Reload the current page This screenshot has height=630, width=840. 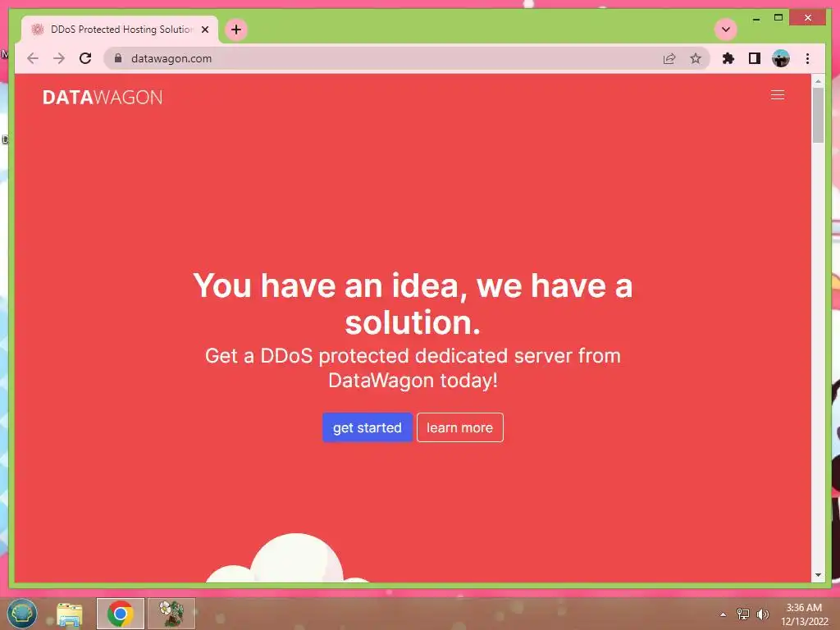[85, 58]
